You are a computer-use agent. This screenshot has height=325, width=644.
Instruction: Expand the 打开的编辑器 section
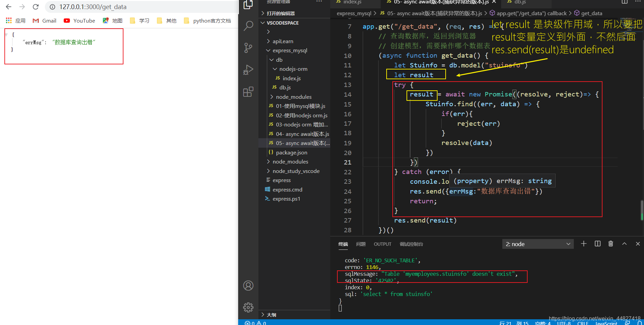pos(294,13)
